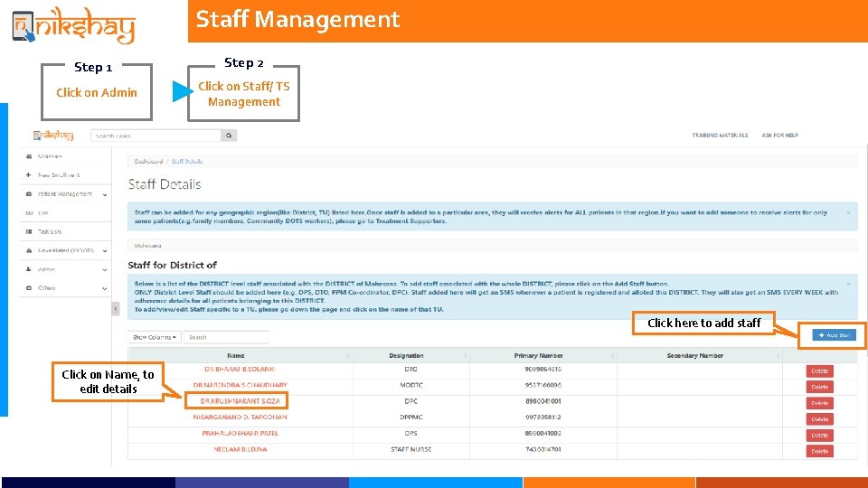The width and height of the screenshot is (868, 488).
Task: Click the search magnifier icon button
Action: (229, 136)
